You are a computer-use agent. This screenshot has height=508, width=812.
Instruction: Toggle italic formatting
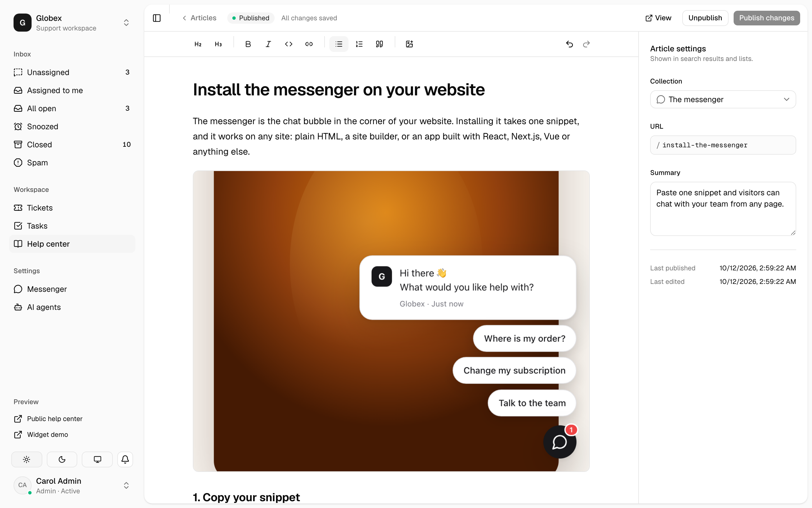click(268, 44)
